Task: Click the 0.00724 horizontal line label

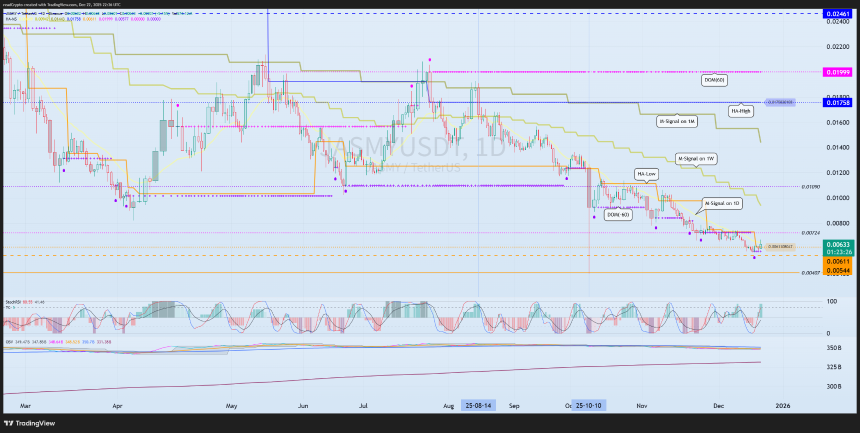Action: 810,233
